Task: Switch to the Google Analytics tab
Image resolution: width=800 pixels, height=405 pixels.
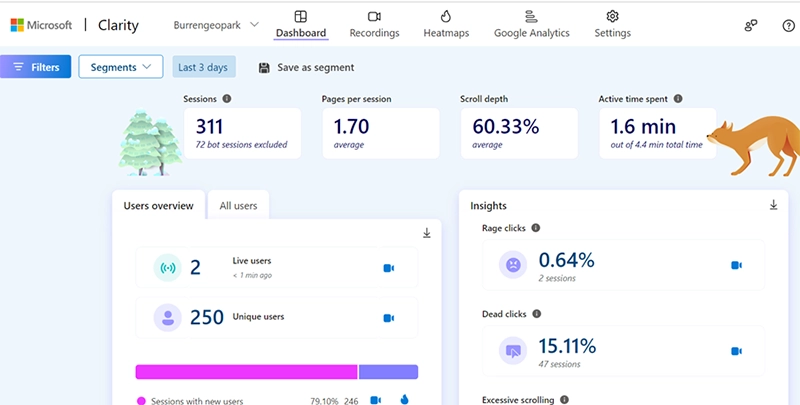Action: (x=532, y=25)
